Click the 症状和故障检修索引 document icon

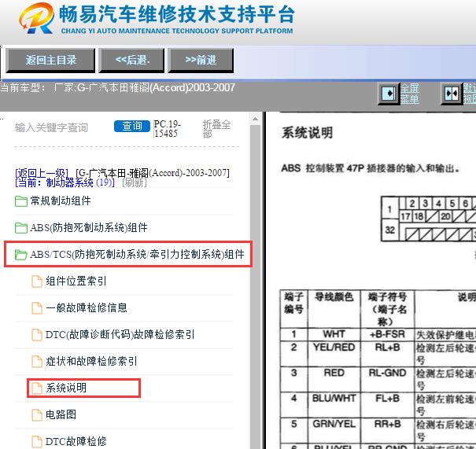click(x=37, y=362)
